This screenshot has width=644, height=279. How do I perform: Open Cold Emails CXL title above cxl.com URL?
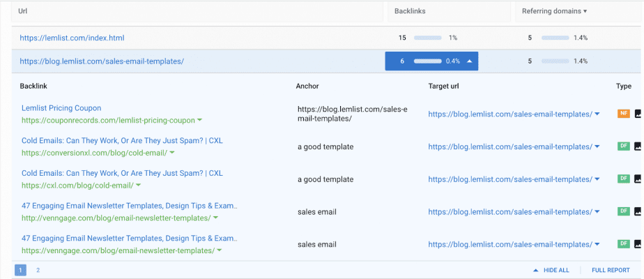[x=122, y=173]
